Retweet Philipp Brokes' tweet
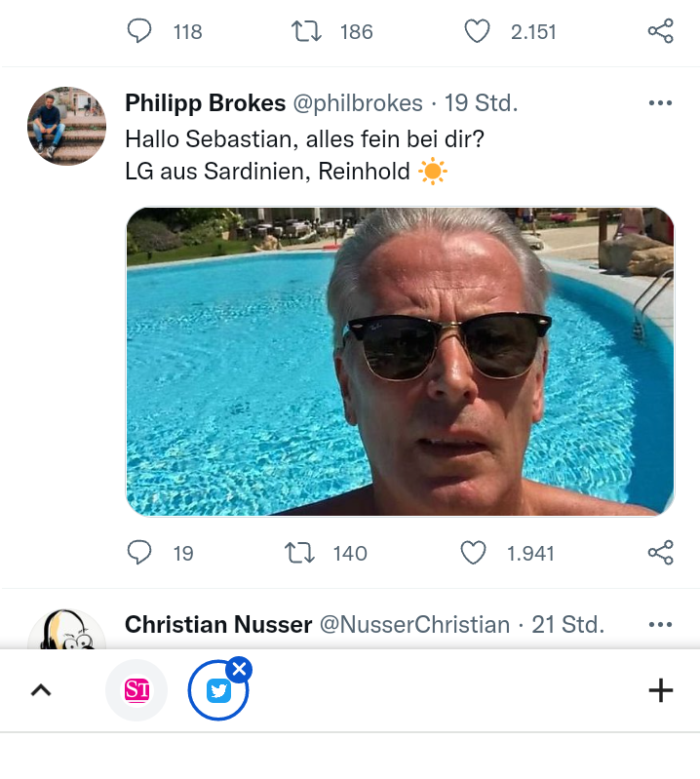The width and height of the screenshot is (700, 779). tap(299, 553)
